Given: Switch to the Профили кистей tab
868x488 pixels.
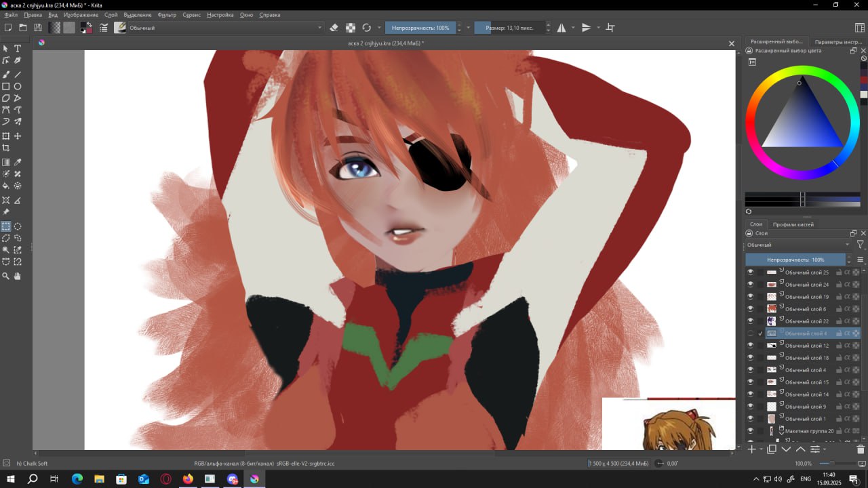Looking at the screenshot, I should 793,224.
